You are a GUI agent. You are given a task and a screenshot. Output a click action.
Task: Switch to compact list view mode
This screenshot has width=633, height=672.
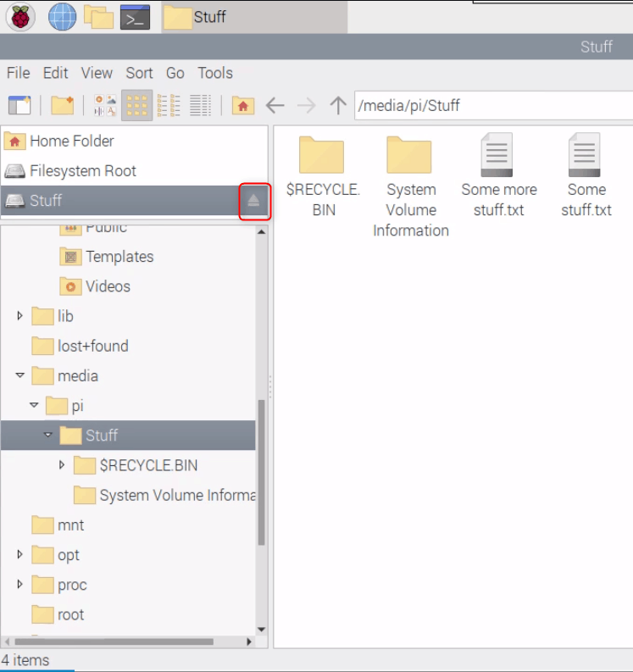(169, 105)
